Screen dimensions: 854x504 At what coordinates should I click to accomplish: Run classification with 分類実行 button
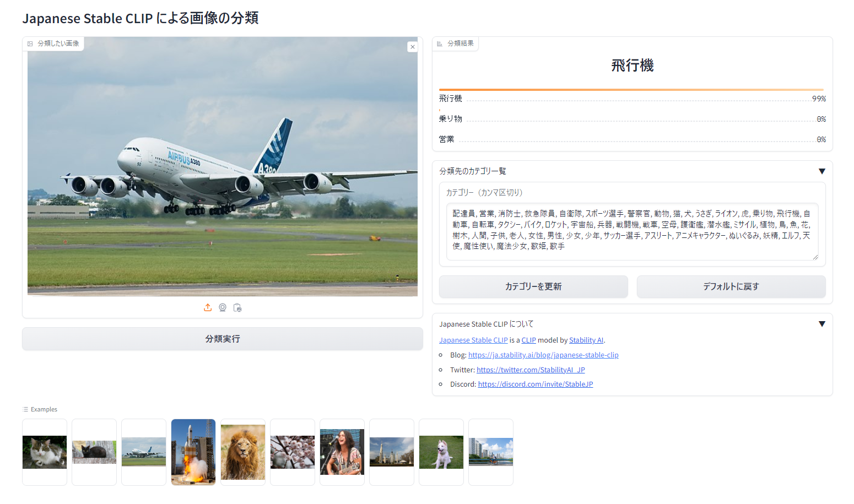click(223, 339)
